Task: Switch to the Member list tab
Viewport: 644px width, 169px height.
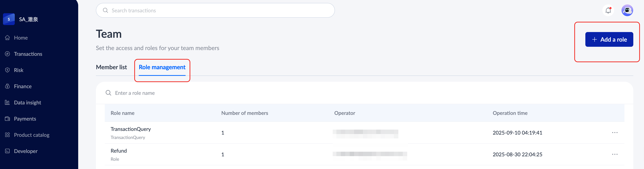Action: (111, 67)
